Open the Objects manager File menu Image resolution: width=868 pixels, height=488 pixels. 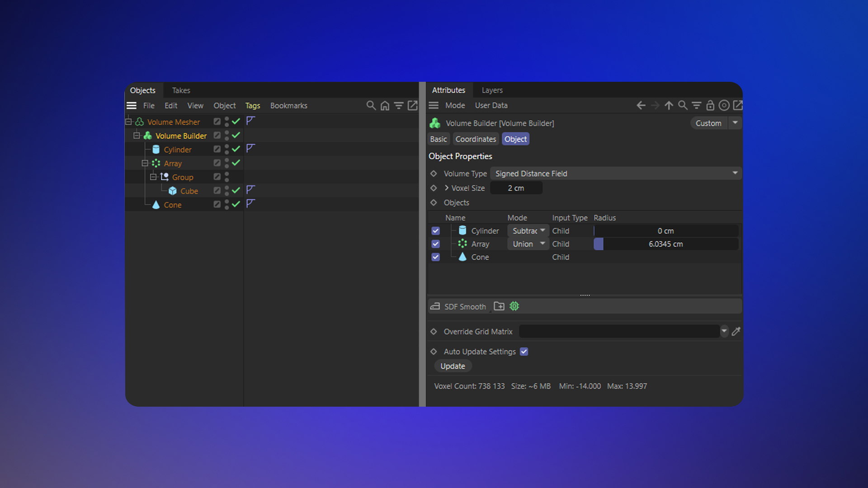point(149,105)
